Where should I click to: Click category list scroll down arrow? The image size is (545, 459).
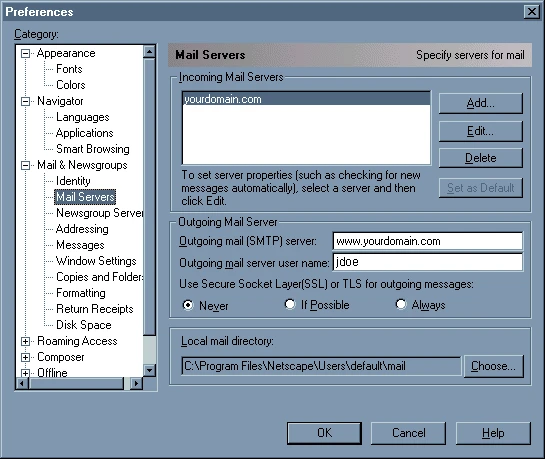149,370
